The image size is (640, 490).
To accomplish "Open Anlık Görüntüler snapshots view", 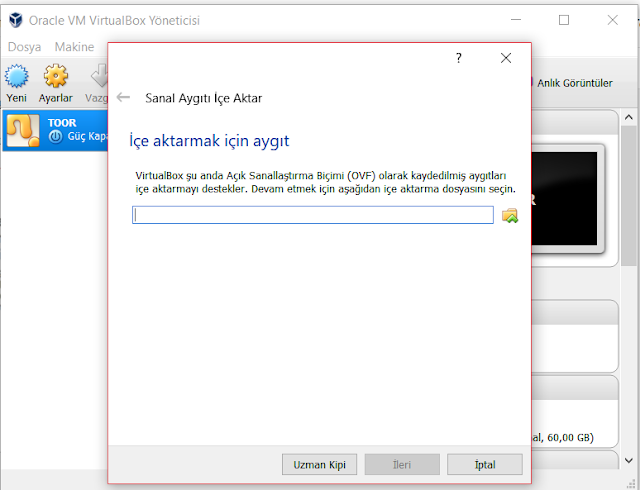I will click(x=574, y=83).
